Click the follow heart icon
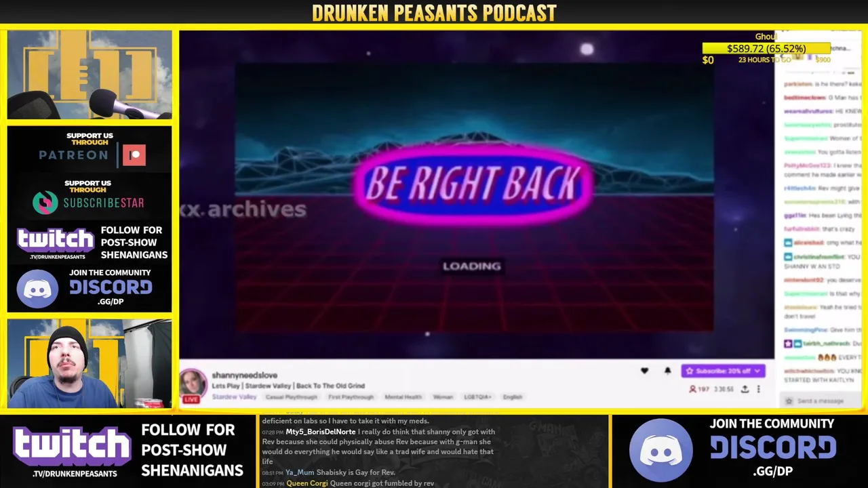868x488 pixels. pyautogui.click(x=644, y=371)
